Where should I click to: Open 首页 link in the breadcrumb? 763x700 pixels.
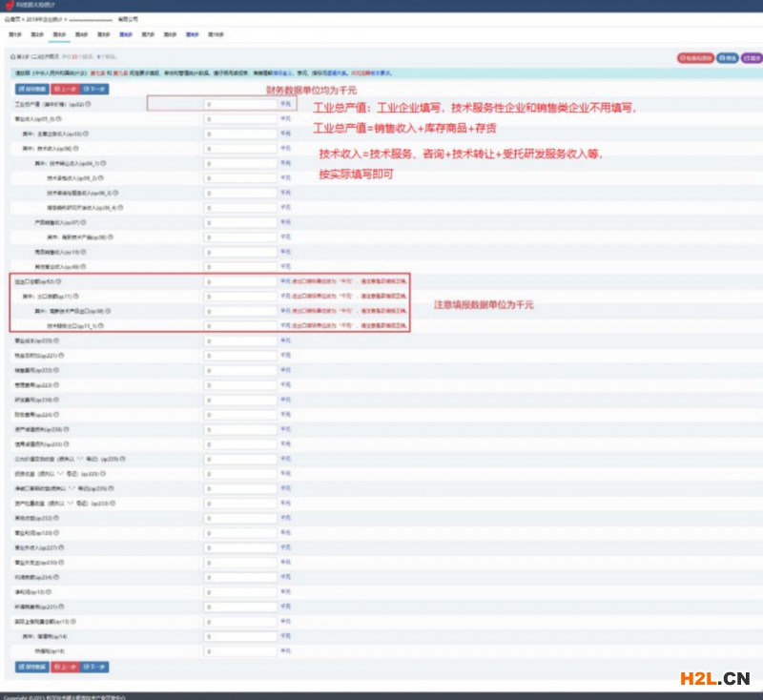click(10, 18)
